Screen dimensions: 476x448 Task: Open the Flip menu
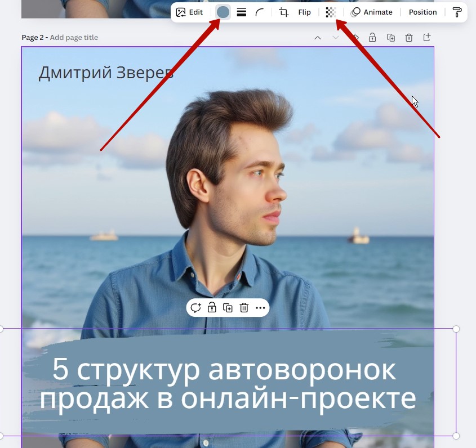point(304,12)
